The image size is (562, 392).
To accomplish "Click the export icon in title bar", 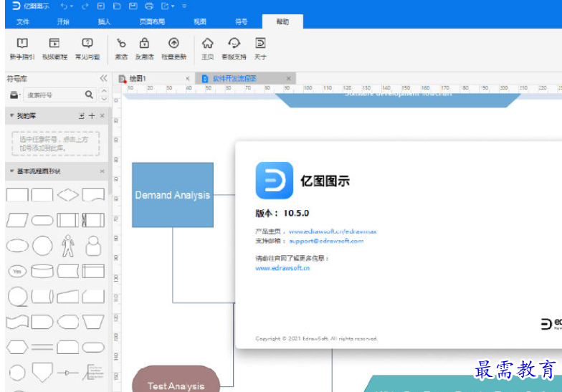I will point(165,6).
